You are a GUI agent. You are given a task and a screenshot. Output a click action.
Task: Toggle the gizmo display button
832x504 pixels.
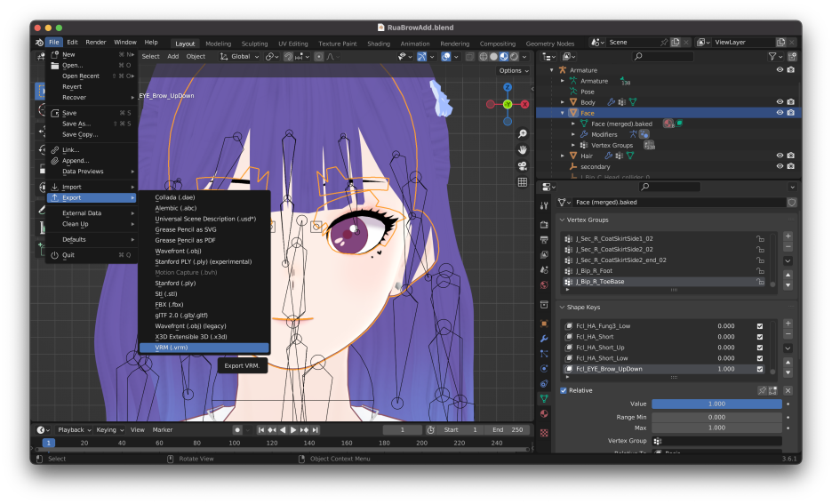pyautogui.click(x=422, y=56)
